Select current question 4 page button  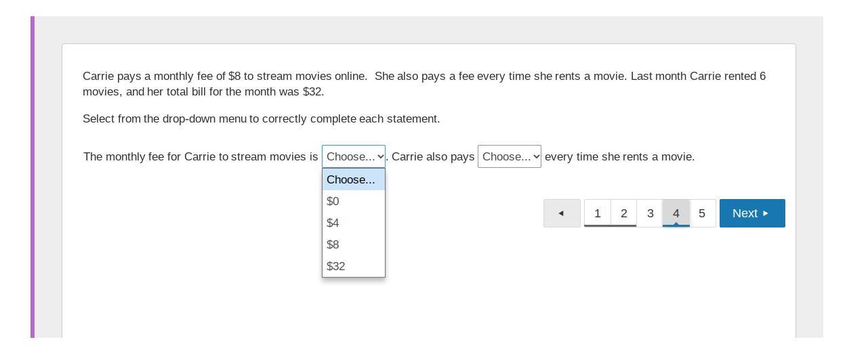(676, 213)
